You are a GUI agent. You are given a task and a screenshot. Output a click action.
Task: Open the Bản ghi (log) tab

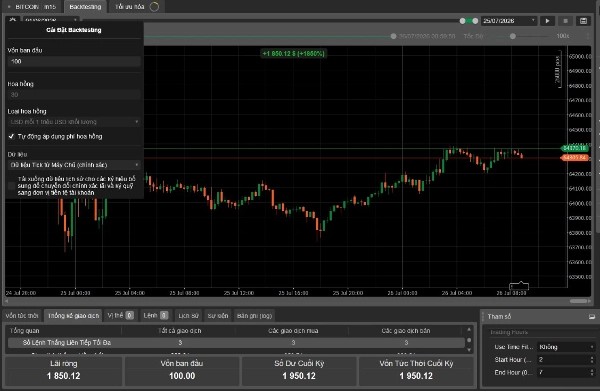(254, 316)
